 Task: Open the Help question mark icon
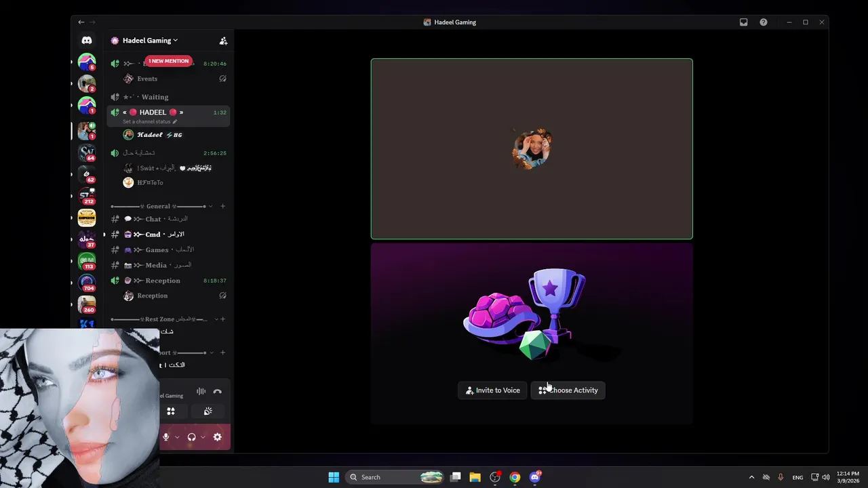[764, 22]
